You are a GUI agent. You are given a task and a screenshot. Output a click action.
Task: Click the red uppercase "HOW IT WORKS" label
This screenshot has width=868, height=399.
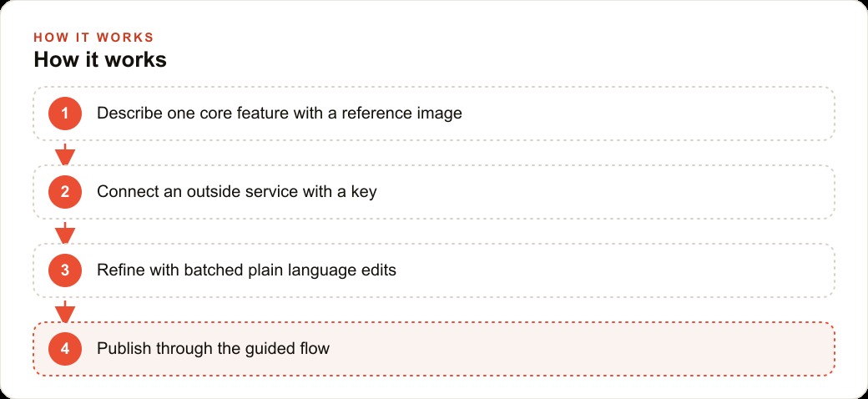93,38
